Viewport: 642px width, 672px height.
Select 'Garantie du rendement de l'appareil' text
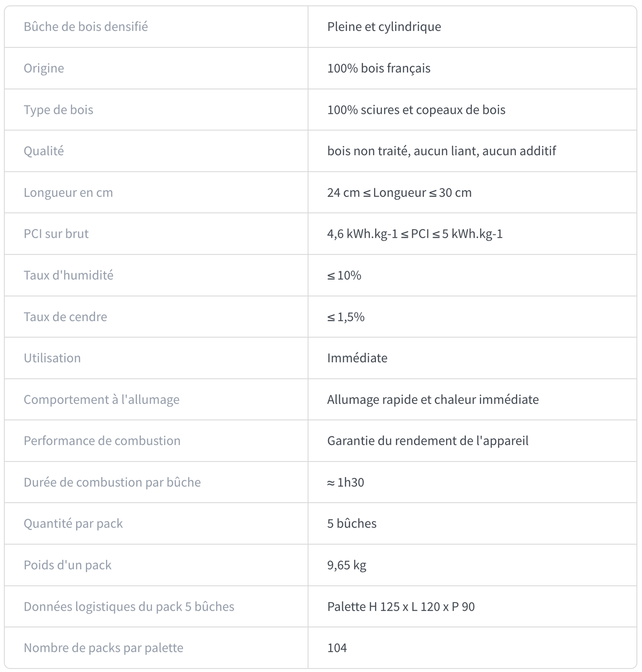427,441
